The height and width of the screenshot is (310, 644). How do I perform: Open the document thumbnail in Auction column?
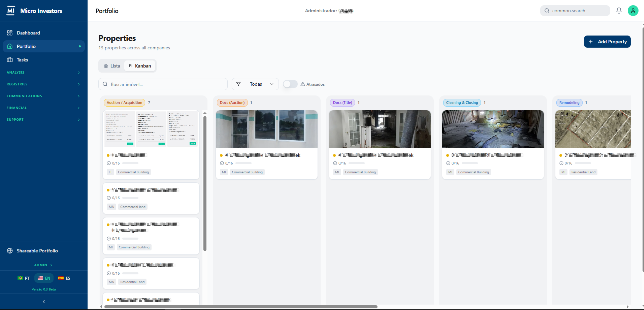tap(151, 129)
